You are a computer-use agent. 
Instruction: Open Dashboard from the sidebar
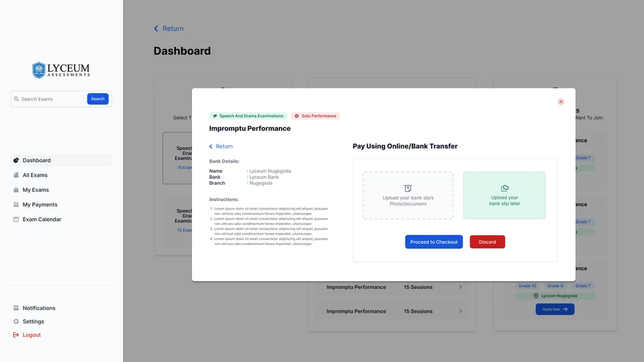61,160
